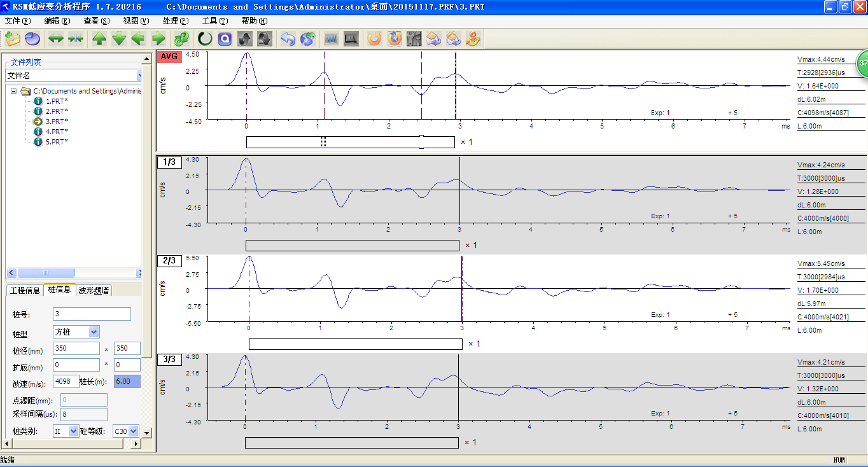Click the second open envelope icon

(x=453, y=39)
